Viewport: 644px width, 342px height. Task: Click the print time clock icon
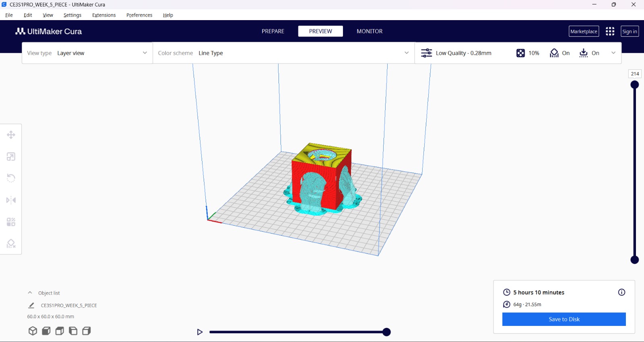click(x=507, y=293)
